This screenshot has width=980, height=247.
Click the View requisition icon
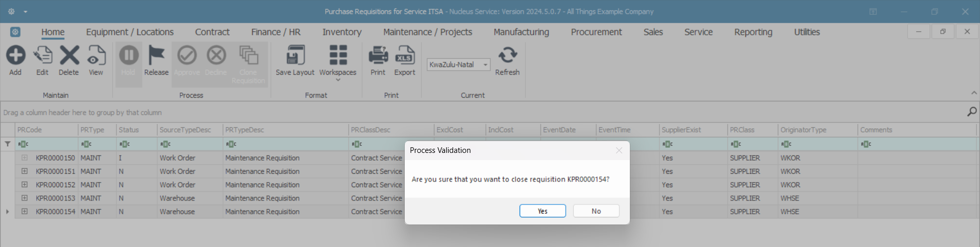click(96, 55)
